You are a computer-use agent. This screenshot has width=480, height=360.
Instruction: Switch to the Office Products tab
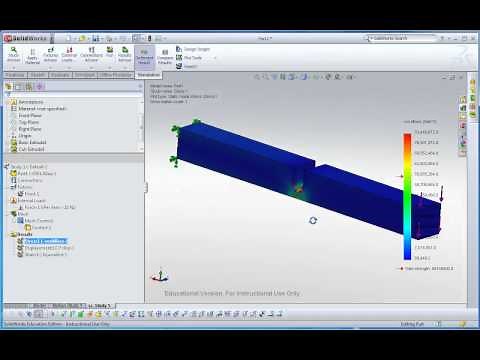pyautogui.click(x=116, y=75)
